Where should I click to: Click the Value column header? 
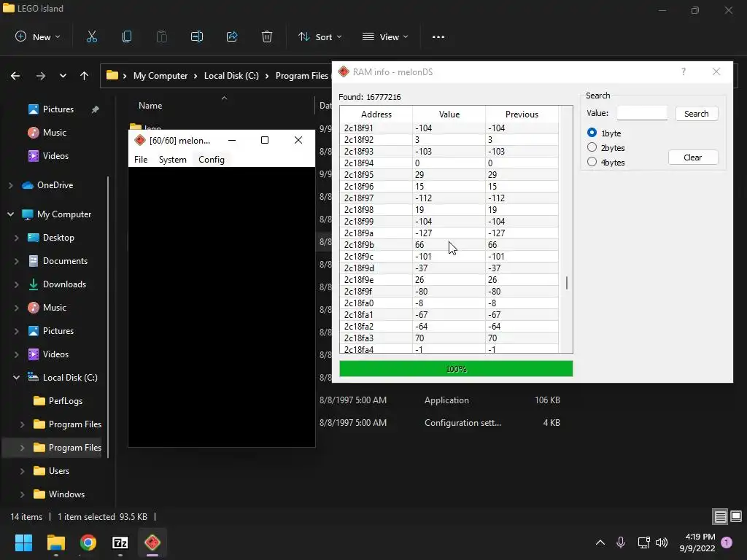coord(449,114)
